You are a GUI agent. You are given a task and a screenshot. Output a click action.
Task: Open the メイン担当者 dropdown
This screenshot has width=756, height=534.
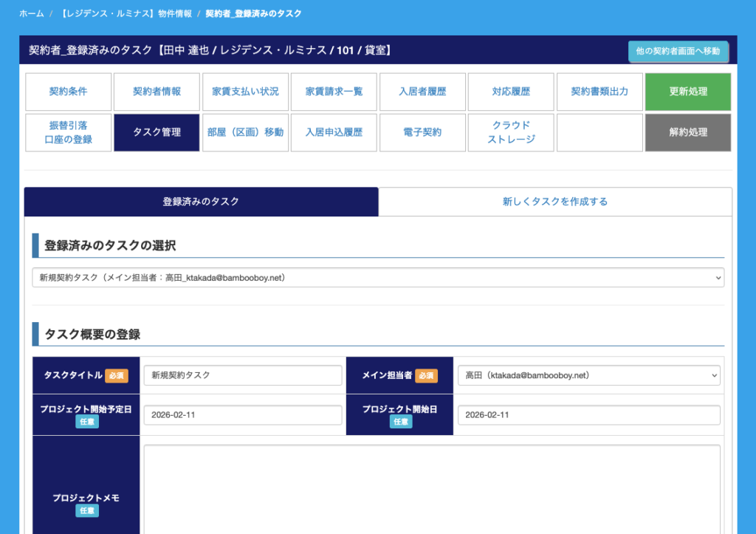[588, 375]
